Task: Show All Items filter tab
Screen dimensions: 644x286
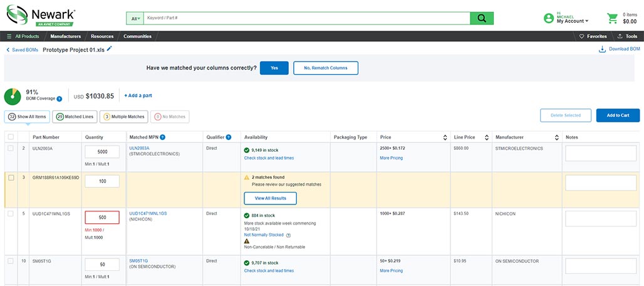Action: pos(28,117)
